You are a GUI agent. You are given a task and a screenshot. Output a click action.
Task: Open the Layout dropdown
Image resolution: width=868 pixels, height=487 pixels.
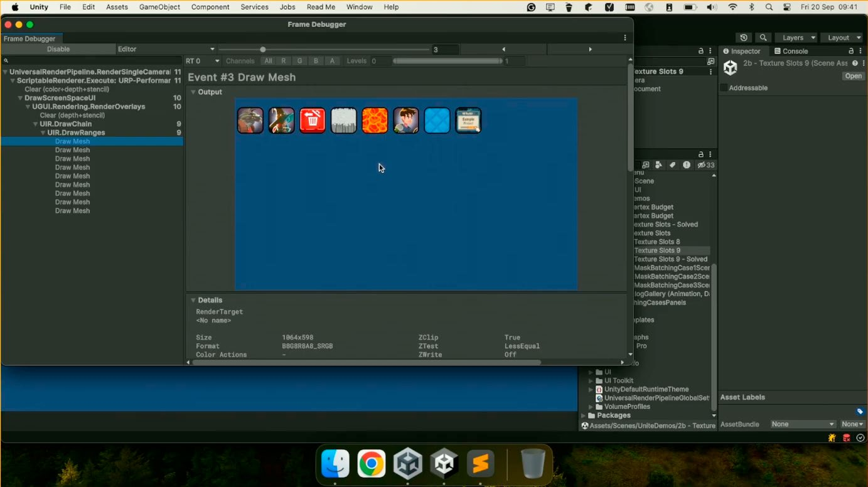pos(842,38)
